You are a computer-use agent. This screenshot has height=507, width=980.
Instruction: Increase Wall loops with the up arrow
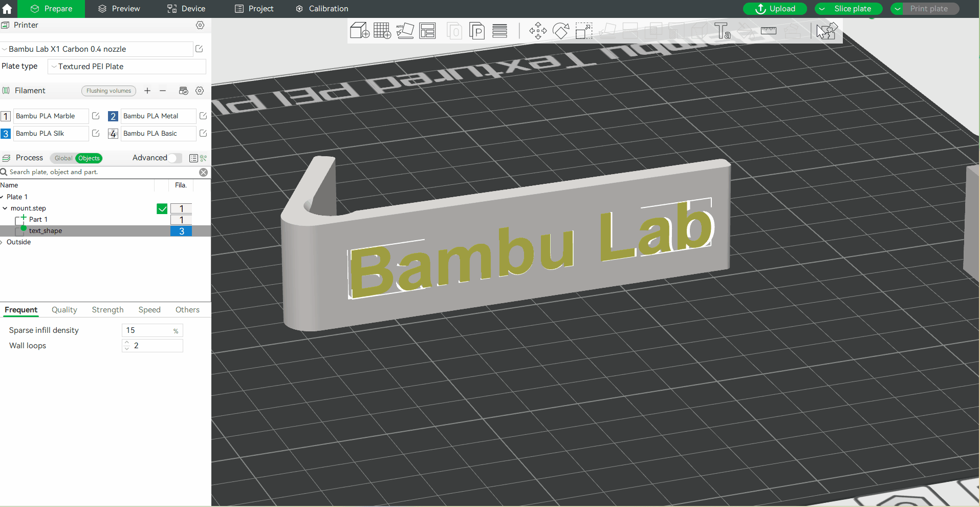(127, 343)
